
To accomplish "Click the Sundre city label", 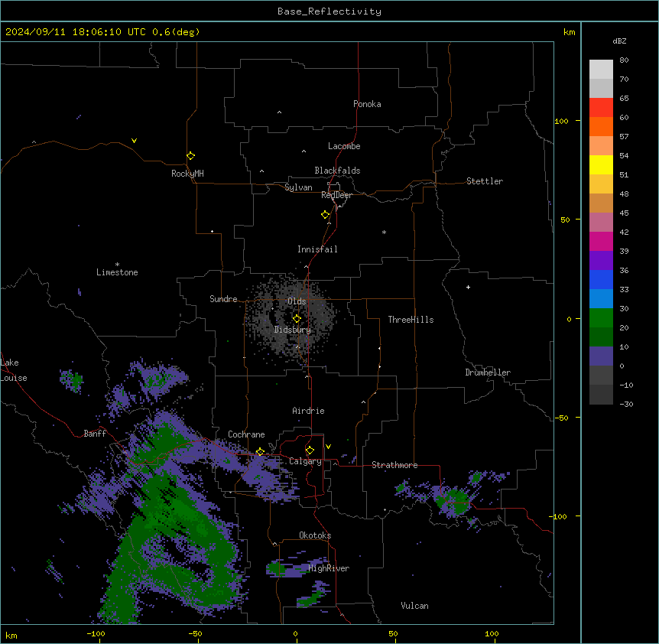I will 223,299.
